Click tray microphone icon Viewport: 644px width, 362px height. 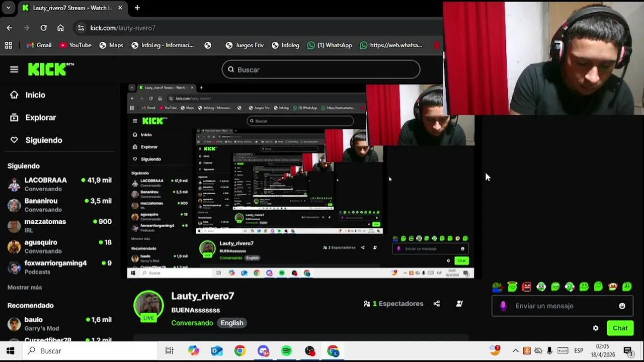(550, 351)
